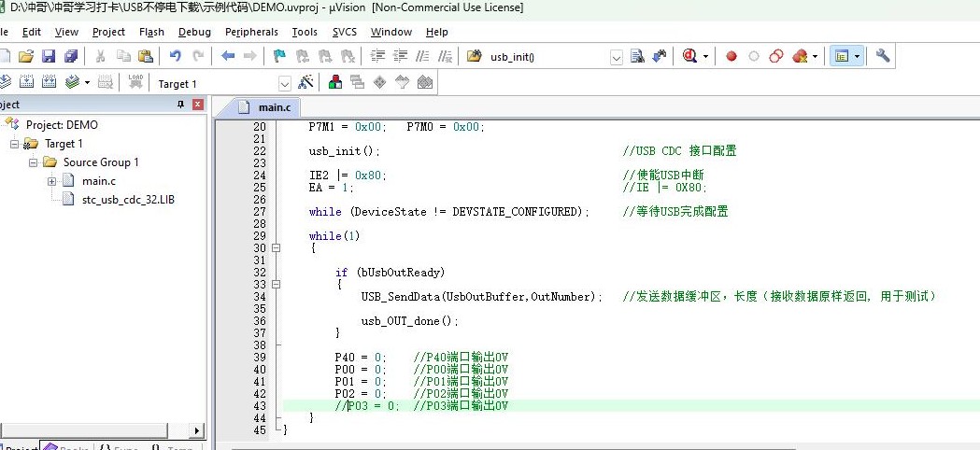This screenshot has width=980, height=450.
Task: Open the SVCS menu
Action: [x=345, y=32]
